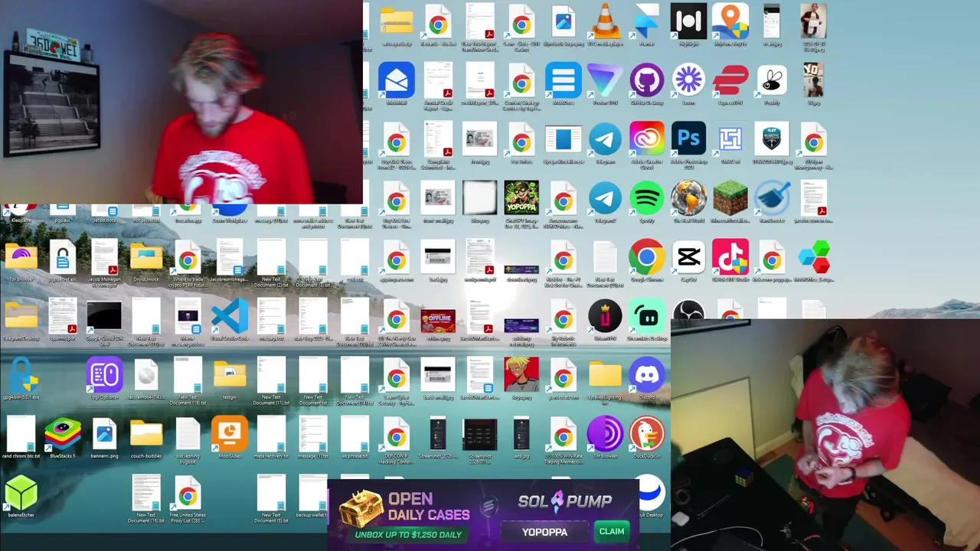Select the YOPOPPA ChatGPT image thumbnail
The height and width of the screenshot is (551, 980).
click(521, 198)
